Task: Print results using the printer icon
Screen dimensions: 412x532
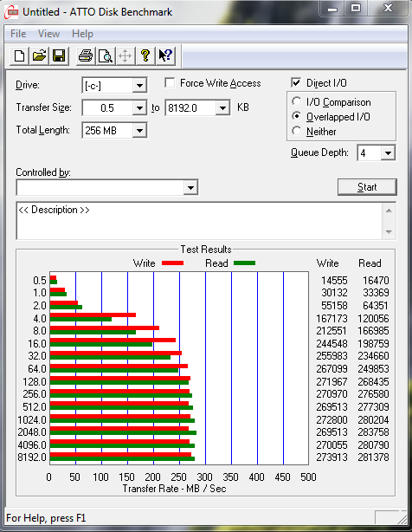Action: point(86,55)
